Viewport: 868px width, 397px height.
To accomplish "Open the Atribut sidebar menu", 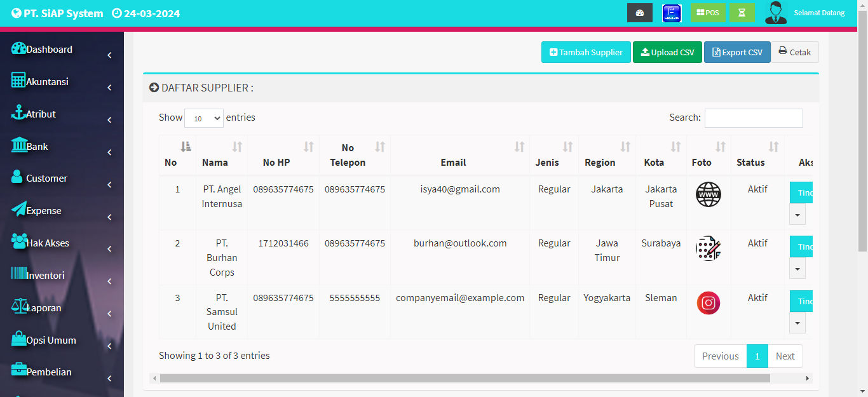I will 62,114.
